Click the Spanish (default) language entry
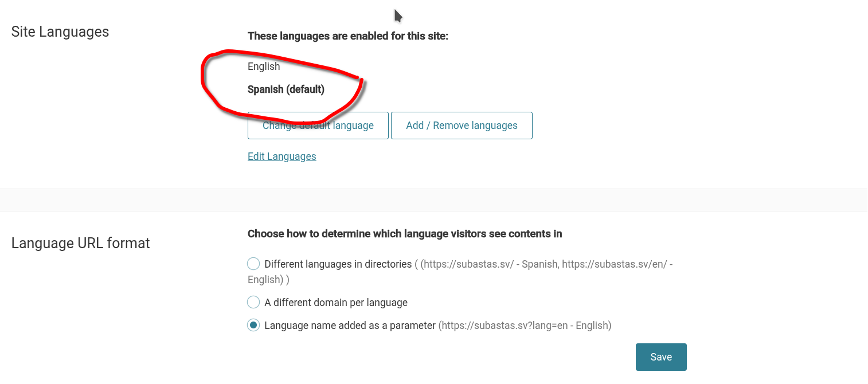This screenshot has width=868, height=384. click(286, 89)
